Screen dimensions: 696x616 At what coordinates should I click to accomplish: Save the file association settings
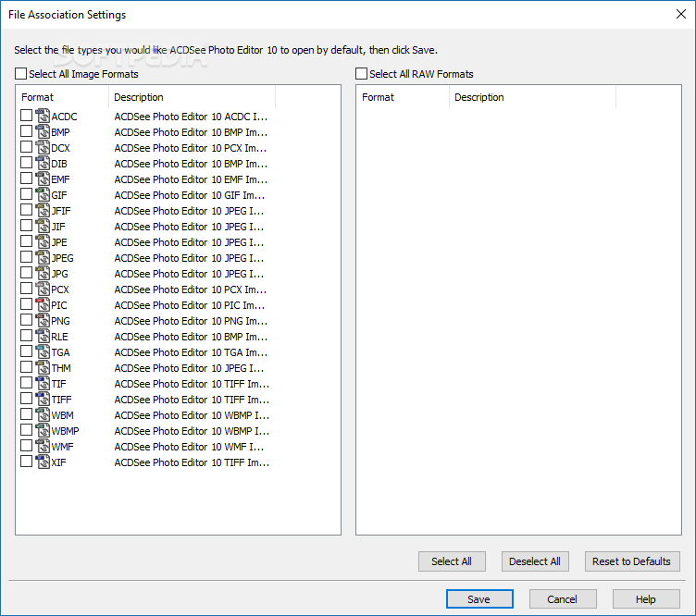479,599
